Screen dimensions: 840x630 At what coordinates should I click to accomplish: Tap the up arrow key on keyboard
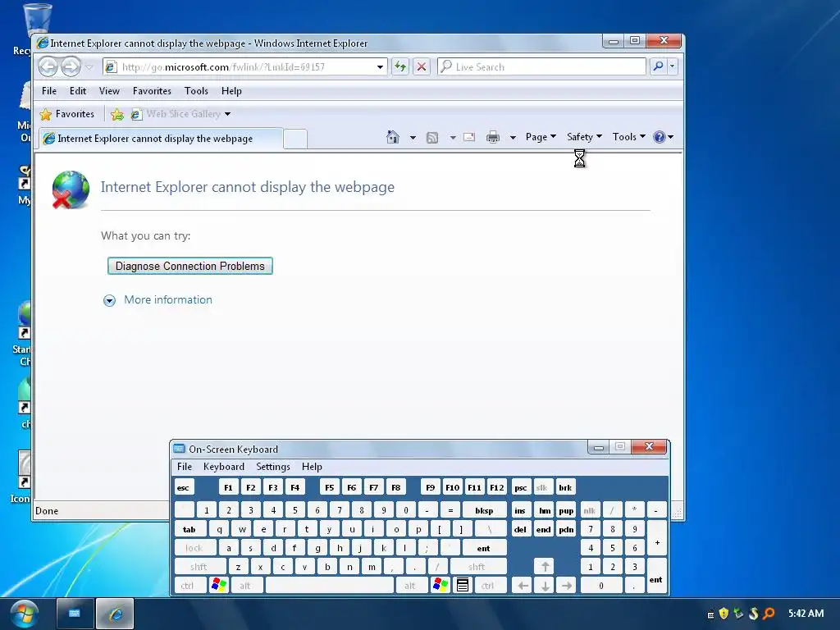point(545,567)
